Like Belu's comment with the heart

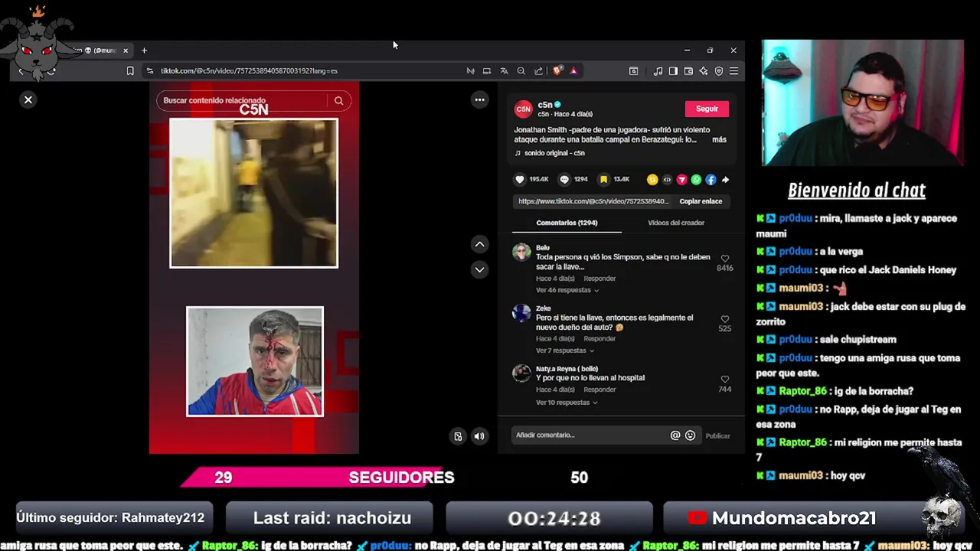(725, 259)
